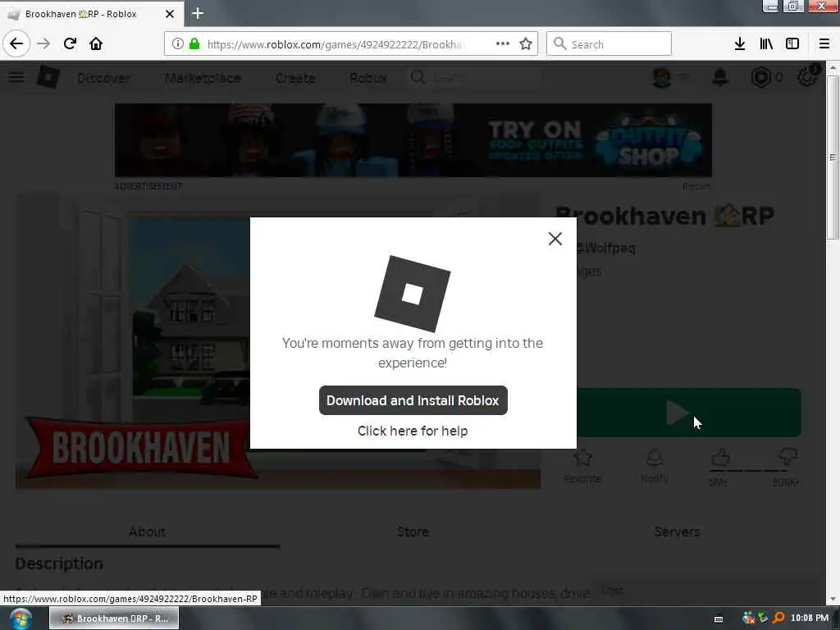This screenshot has height=630, width=840.
Task: Click the Roblox site search field
Action: click(474, 78)
